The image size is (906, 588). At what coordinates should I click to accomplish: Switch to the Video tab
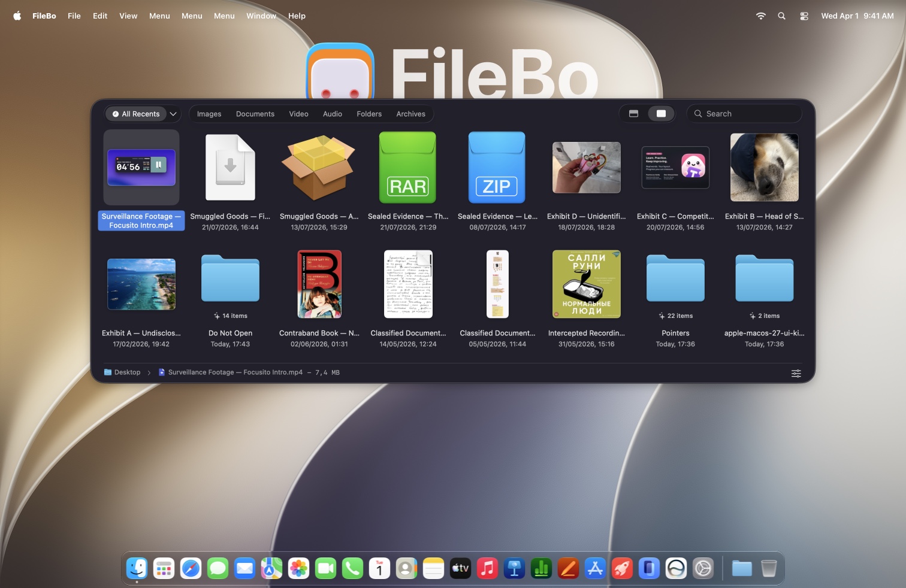[298, 114]
